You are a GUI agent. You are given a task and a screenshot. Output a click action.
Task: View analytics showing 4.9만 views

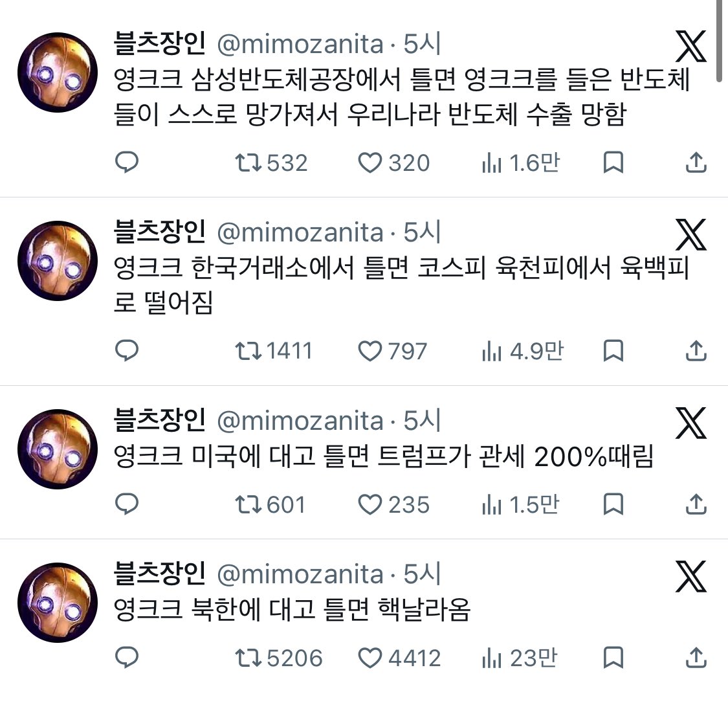(522, 351)
